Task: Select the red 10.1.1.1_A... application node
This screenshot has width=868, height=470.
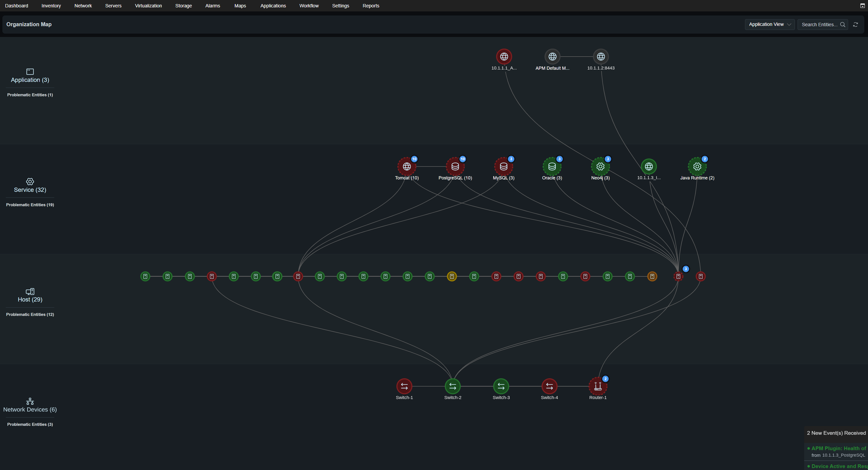Action: coord(504,57)
